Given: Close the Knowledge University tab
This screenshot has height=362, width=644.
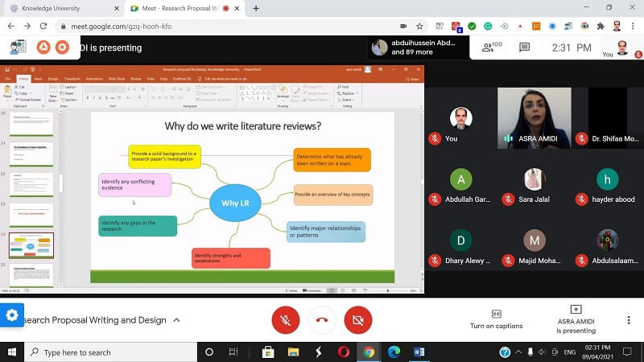Looking at the screenshot, I should 117,8.
